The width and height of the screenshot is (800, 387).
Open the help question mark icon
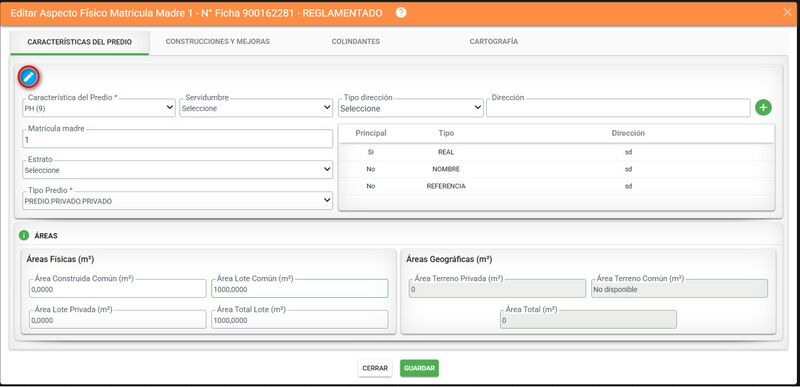pos(401,13)
